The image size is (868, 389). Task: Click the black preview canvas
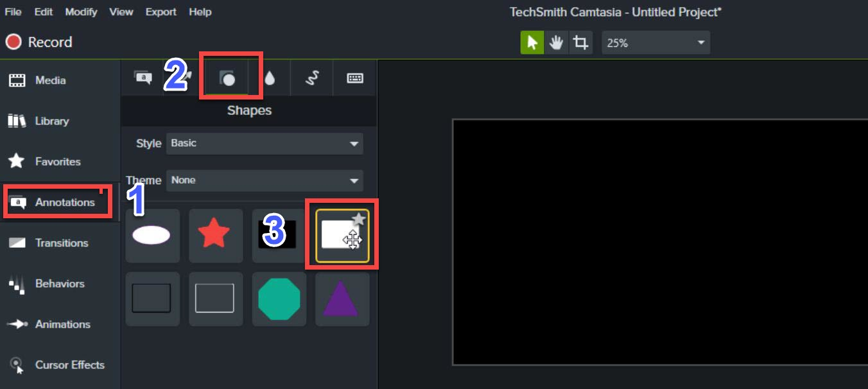tap(661, 242)
